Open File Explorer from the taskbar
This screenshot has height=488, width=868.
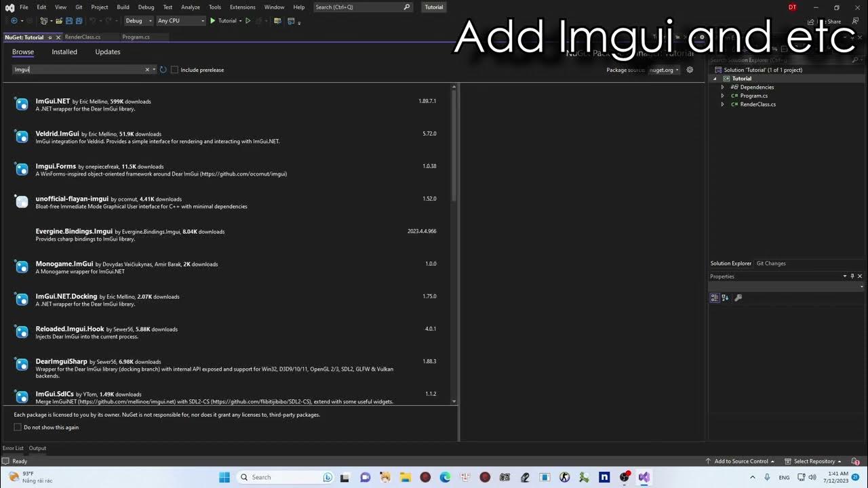pyautogui.click(x=405, y=477)
